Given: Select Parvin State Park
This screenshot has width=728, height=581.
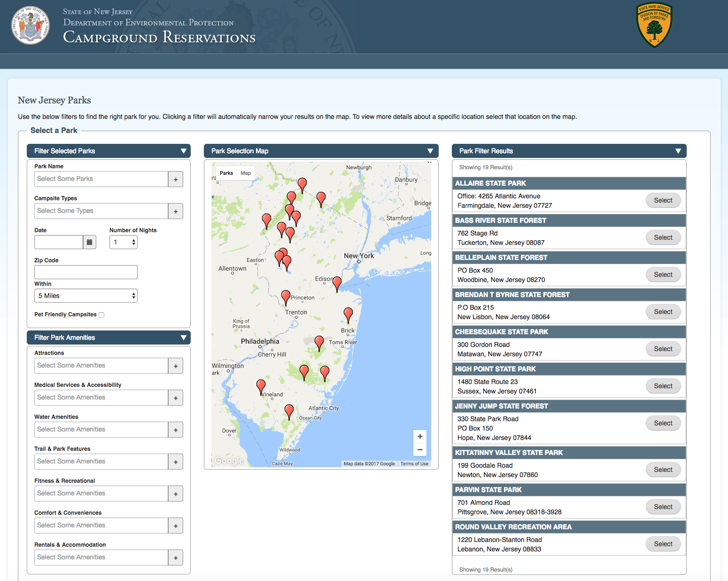Looking at the screenshot, I should click(x=663, y=507).
